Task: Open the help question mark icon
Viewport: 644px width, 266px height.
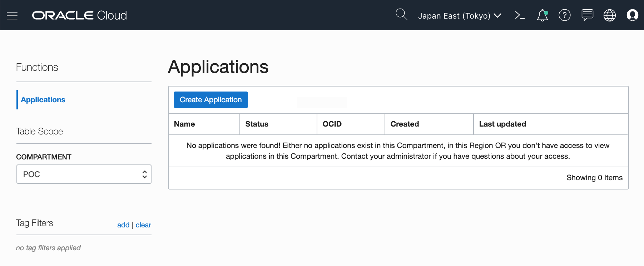Action: coord(564,15)
